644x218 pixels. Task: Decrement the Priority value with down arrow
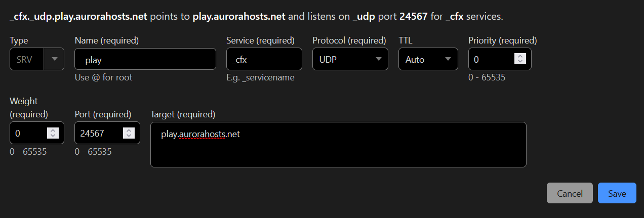[520, 62]
